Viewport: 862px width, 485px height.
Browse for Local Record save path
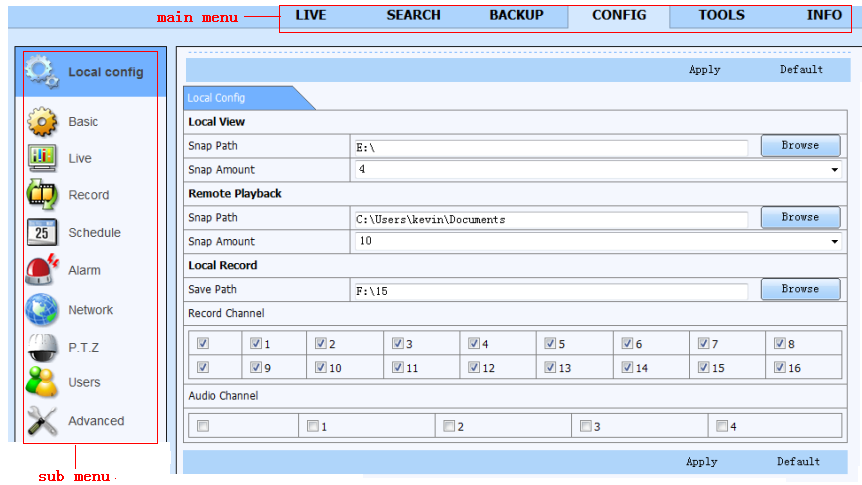pos(800,289)
